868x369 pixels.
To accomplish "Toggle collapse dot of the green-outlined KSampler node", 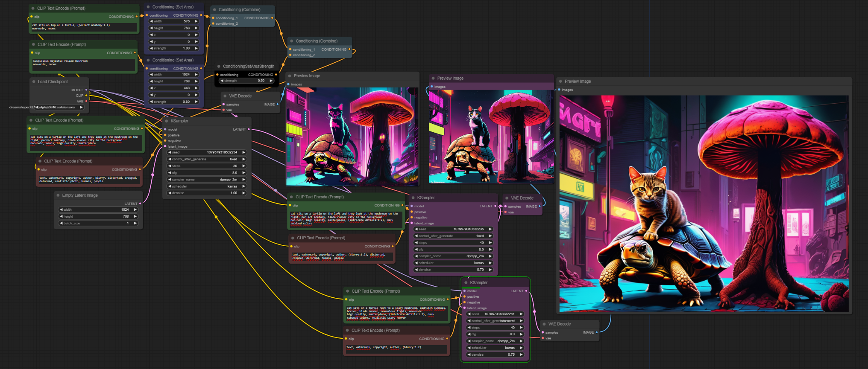I will click(466, 282).
